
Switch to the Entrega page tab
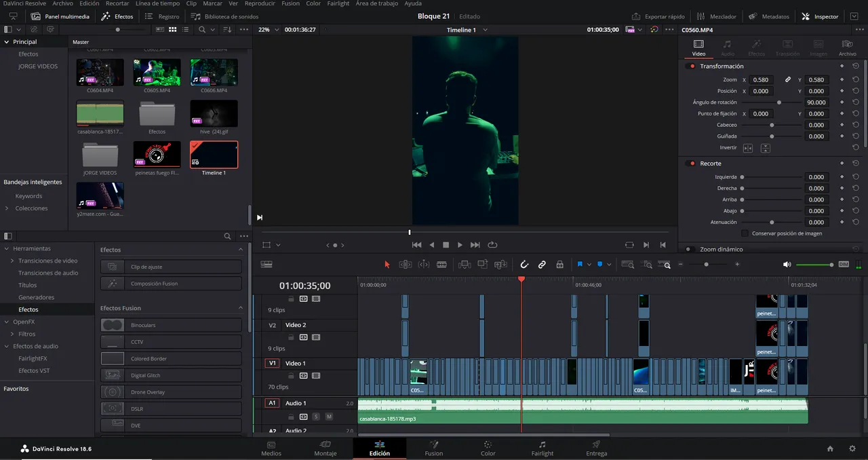point(597,448)
